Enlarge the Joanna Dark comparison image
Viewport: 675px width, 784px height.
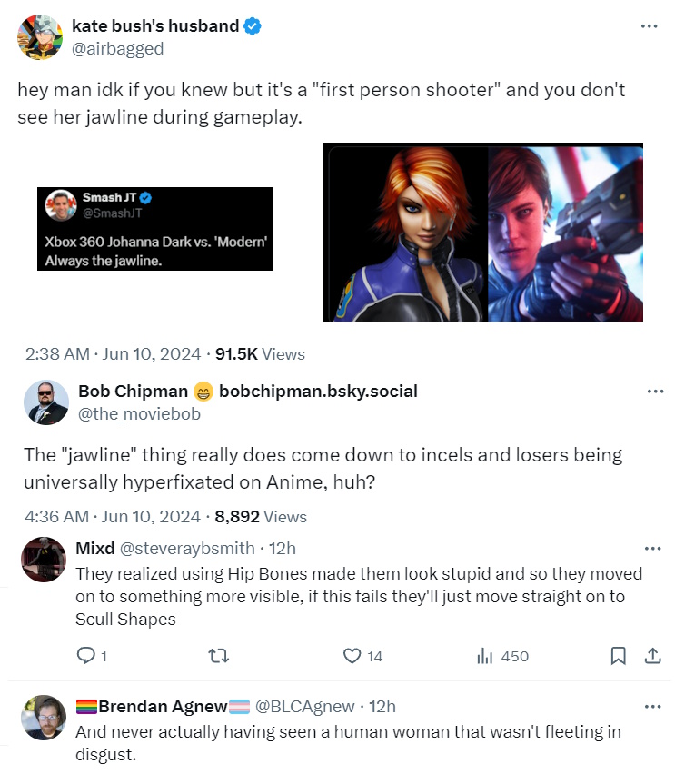click(482, 232)
